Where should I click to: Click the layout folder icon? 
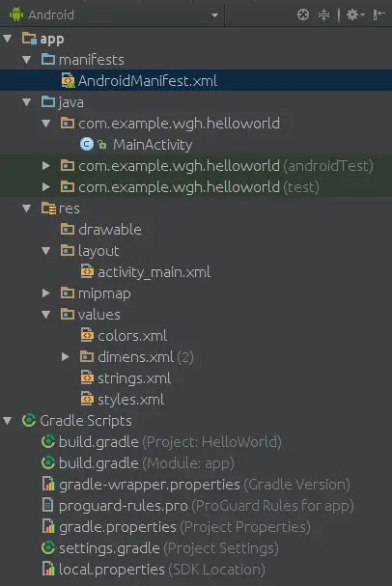68,250
